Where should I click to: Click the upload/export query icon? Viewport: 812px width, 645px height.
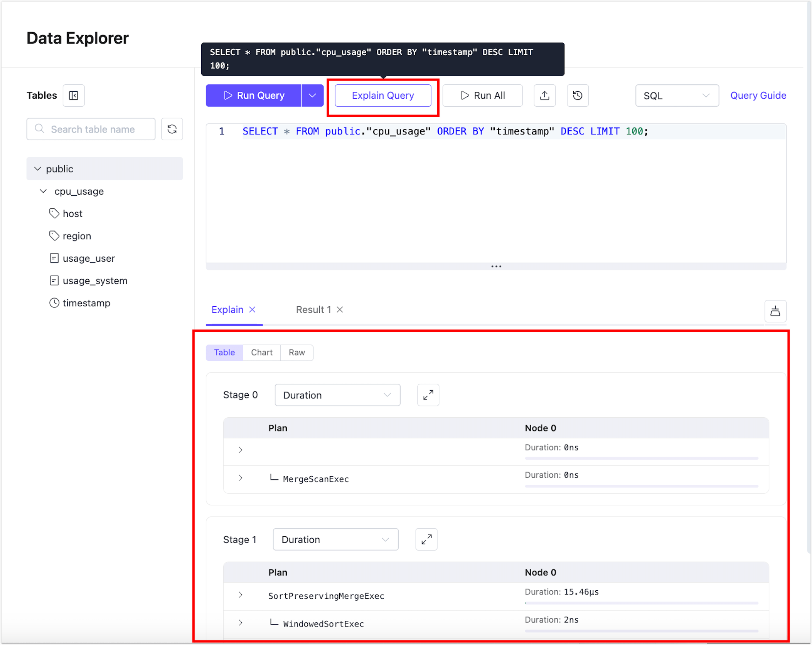[x=544, y=96]
